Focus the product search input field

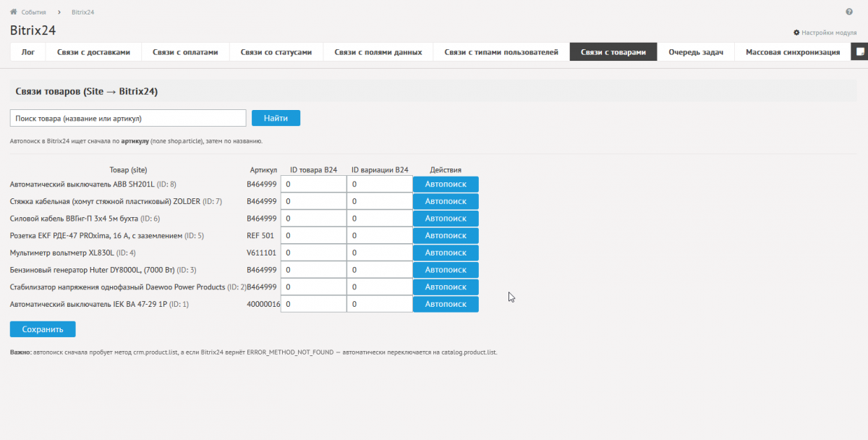click(128, 118)
